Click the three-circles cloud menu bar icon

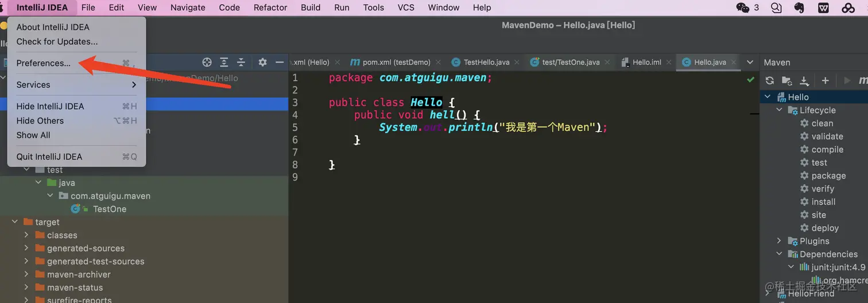(x=848, y=7)
